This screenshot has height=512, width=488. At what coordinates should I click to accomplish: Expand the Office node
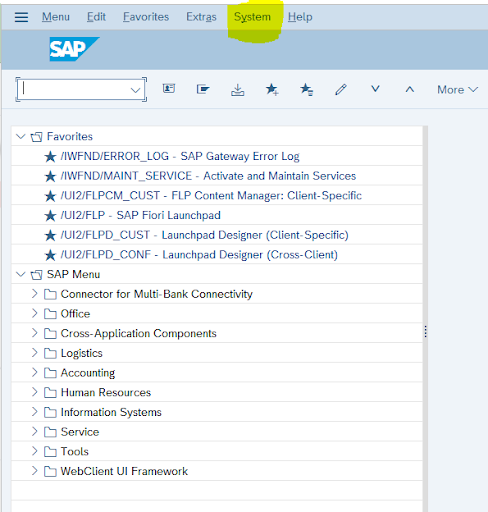tap(34, 313)
